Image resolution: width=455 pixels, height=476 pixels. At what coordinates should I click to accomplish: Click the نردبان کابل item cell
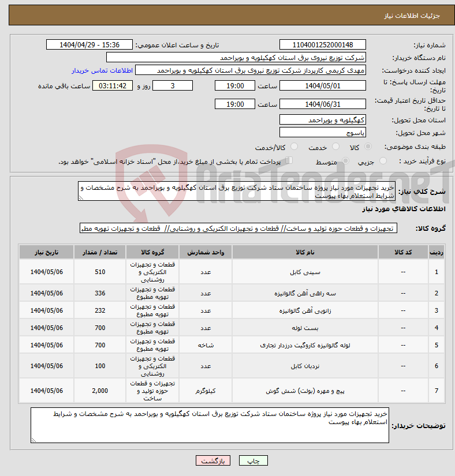pyautogui.click(x=305, y=366)
